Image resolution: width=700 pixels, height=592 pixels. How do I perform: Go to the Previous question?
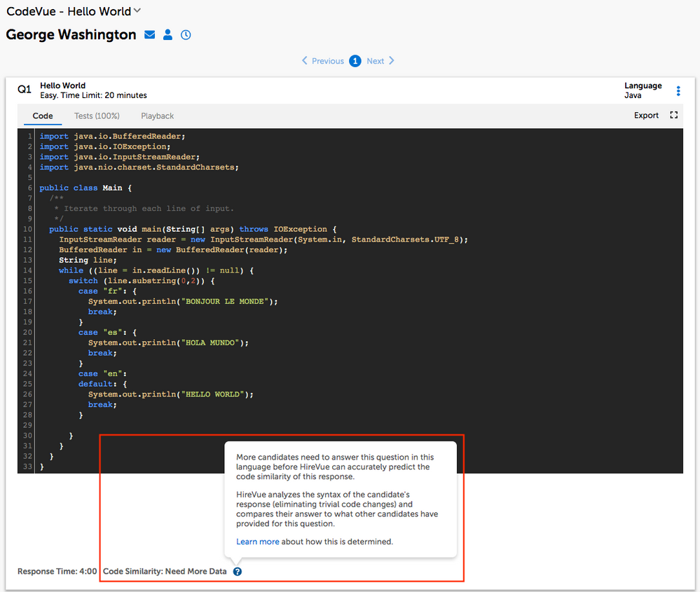tap(323, 61)
